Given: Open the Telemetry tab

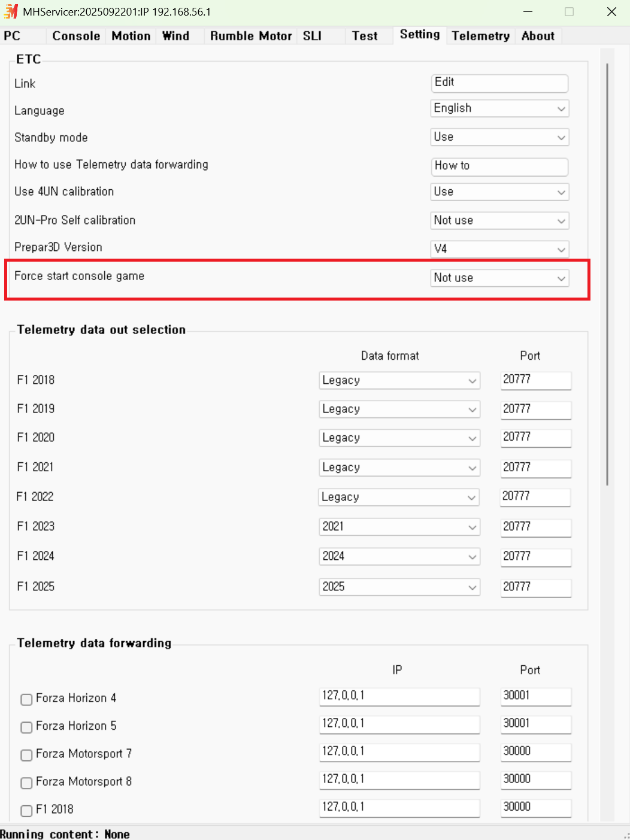Looking at the screenshot, I should coord(481,36).
